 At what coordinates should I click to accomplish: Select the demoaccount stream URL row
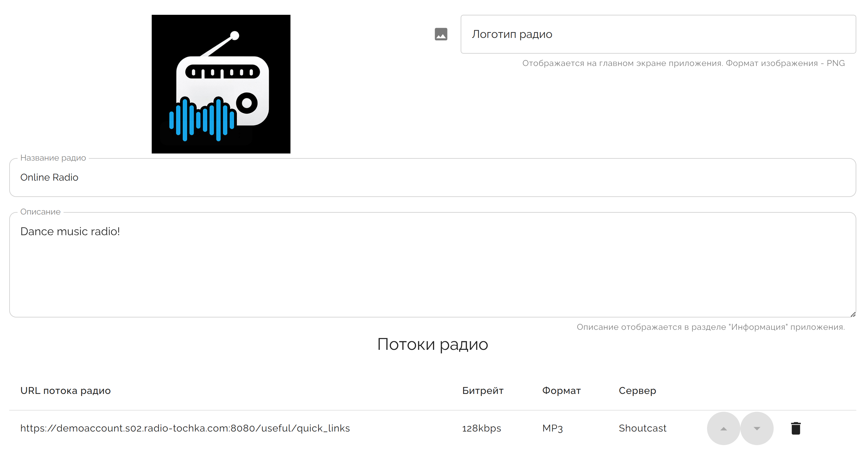(x=185, y=428)
